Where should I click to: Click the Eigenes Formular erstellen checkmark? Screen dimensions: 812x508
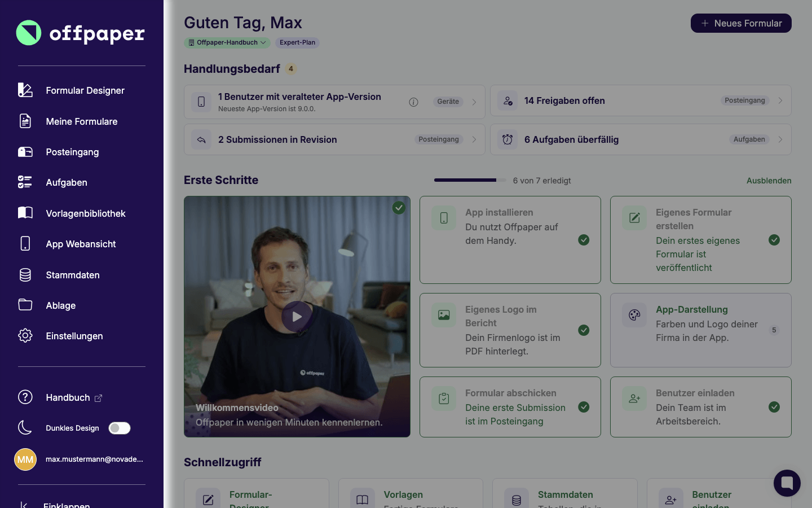774,240
